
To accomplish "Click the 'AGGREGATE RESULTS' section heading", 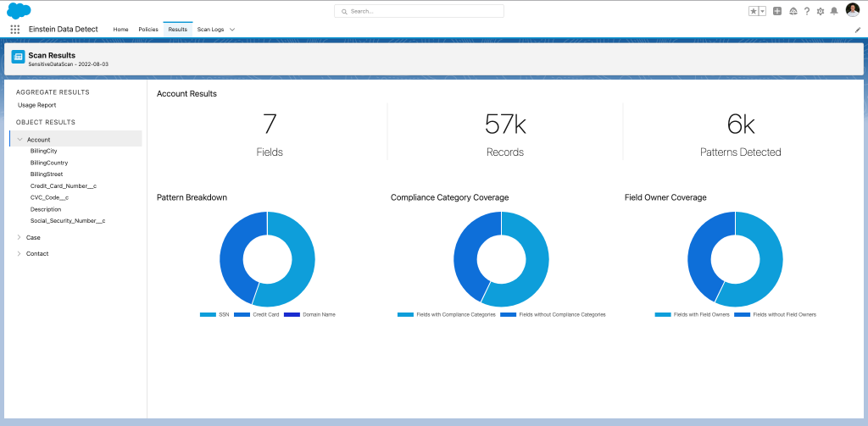I will point(53,92).
